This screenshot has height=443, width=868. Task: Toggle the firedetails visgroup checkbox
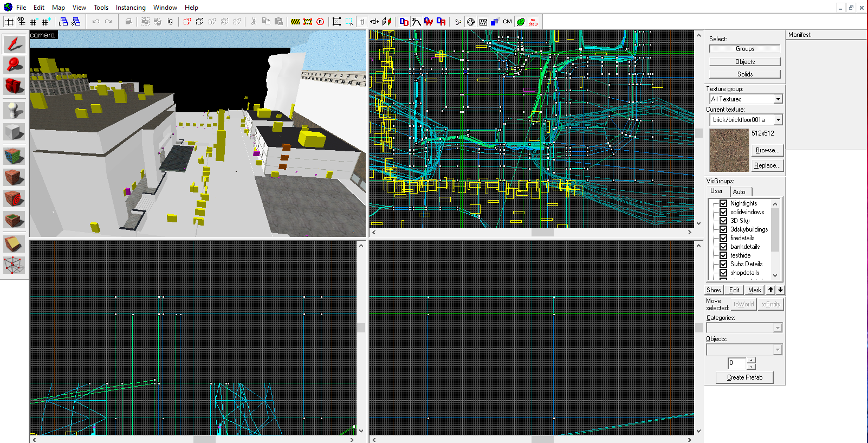point(723,238)
